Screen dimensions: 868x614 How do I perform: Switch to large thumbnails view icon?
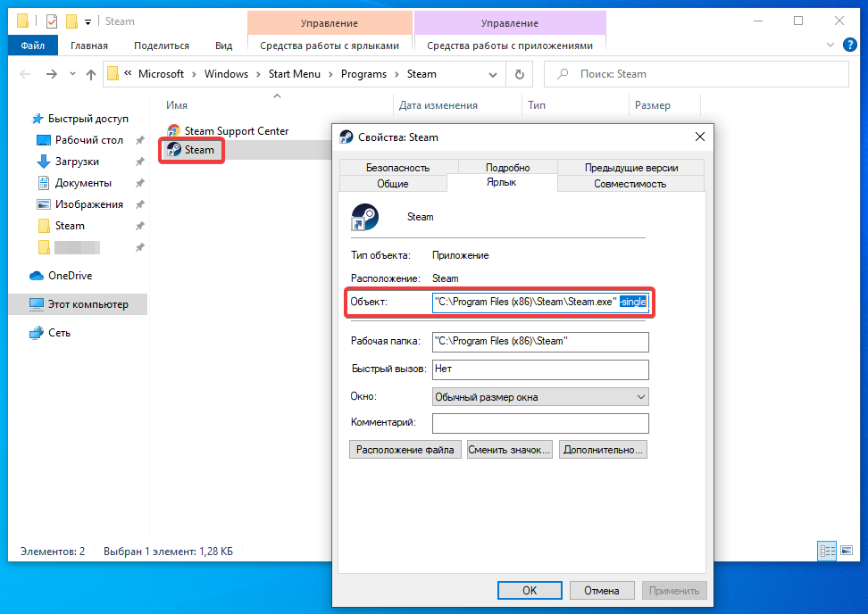pyautogui.click(x=847, y=551)
